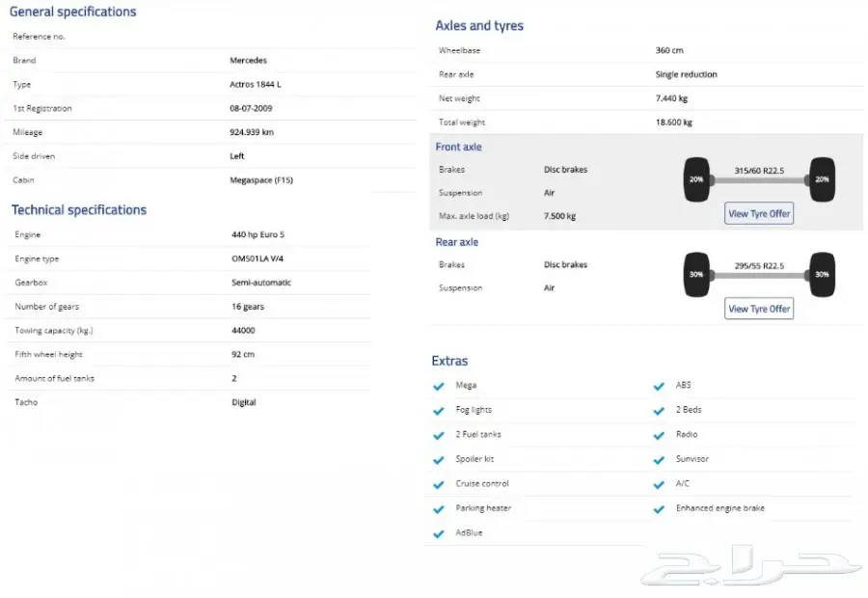The height and width of the screenshot is (598, 868).
Task: Click the Extras section heading
Action: tap(449, 361)
